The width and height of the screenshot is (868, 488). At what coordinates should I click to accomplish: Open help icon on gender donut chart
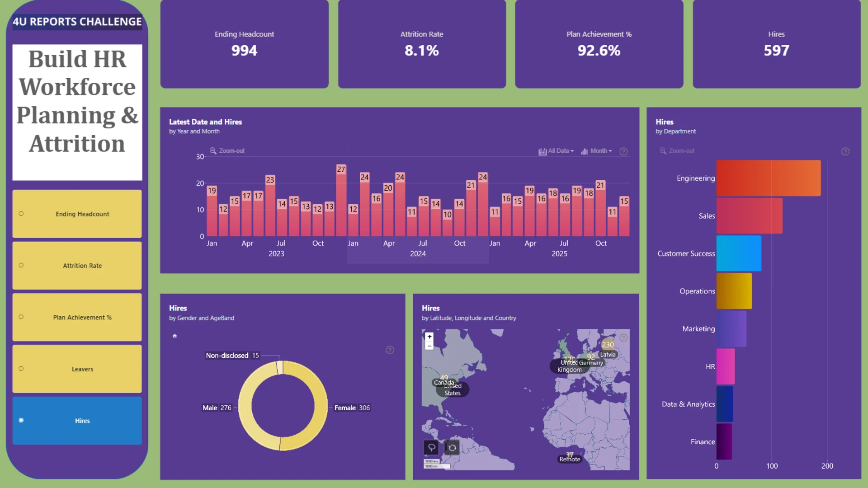coord(390,350)
